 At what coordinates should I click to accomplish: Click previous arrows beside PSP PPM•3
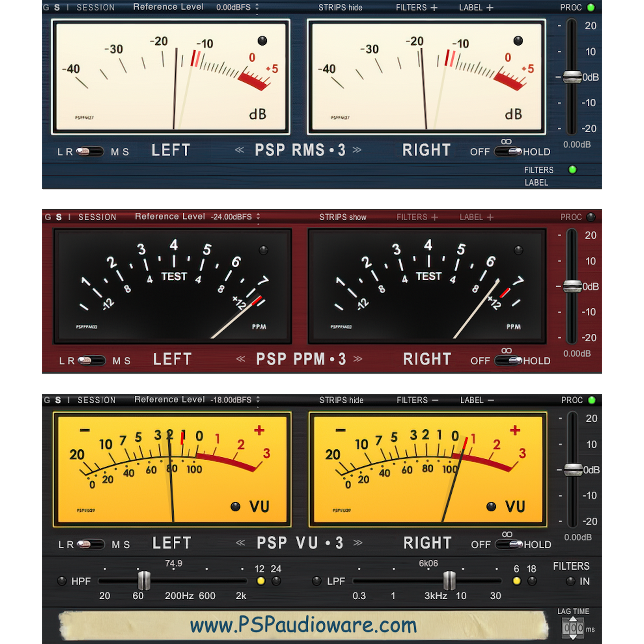click(x=240, y=359)
